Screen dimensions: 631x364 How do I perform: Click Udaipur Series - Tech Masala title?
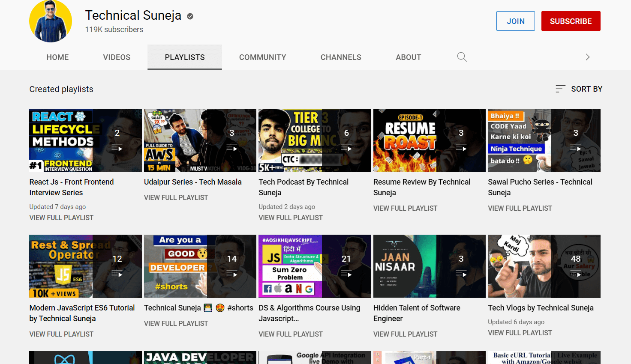(x=193, y=182)
